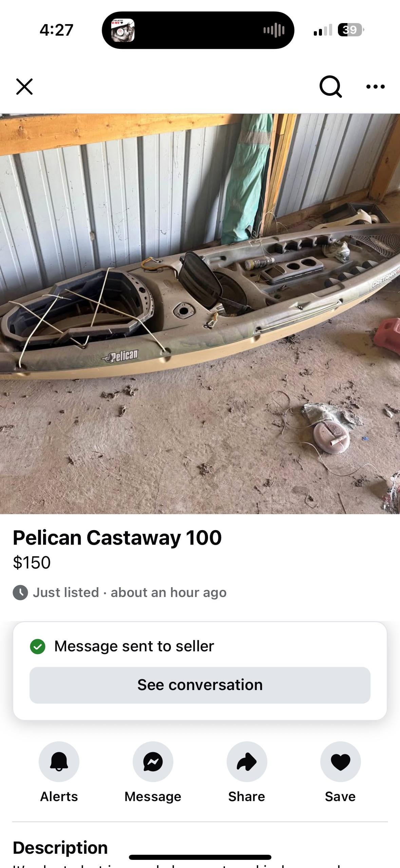Tap the audio waveform in the Dynamic Island
This screenshot has width=400, height=868.
coord(274,30)
